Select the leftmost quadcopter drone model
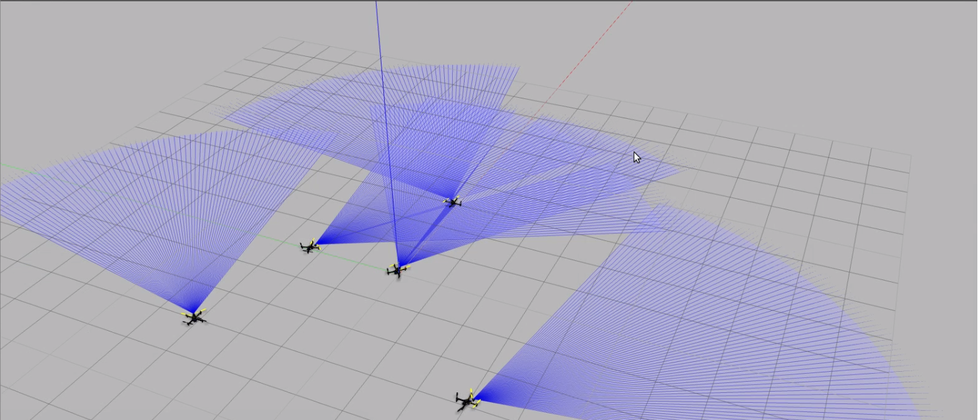Screen dimensions: 980x420 click(x=193, y=318)
